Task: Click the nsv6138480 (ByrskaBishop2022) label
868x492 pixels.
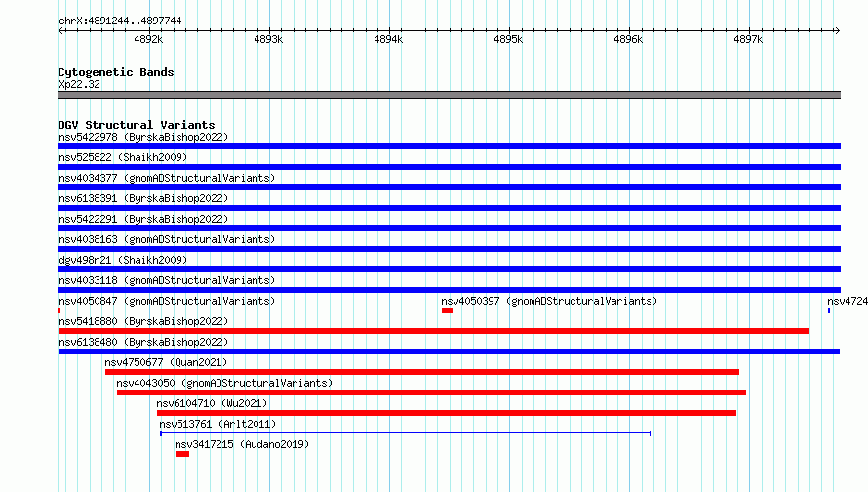Action: point(143,342)
